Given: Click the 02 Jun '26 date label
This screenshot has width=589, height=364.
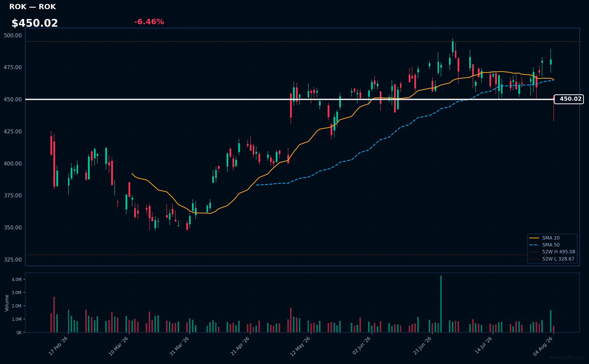Looking at the screenshot, I should pos(362,346).
